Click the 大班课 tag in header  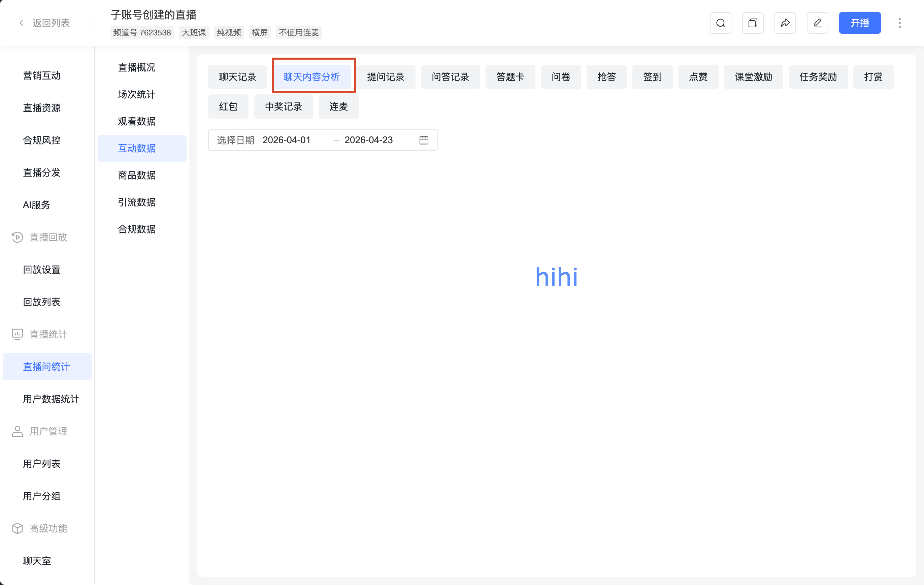pos(194,33)
